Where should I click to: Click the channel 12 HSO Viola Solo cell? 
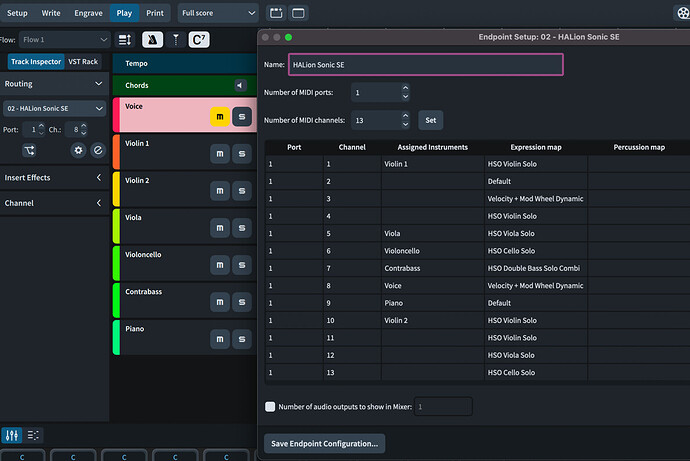536,355
